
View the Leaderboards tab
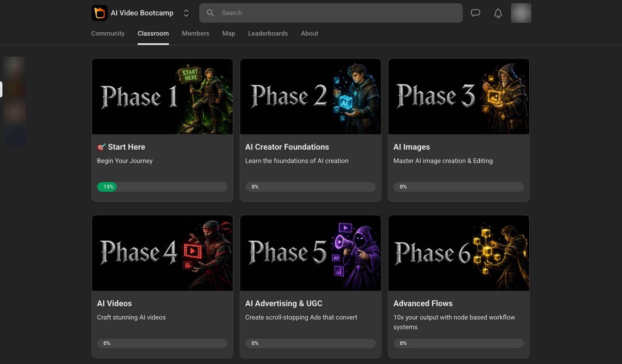(268, 34)
